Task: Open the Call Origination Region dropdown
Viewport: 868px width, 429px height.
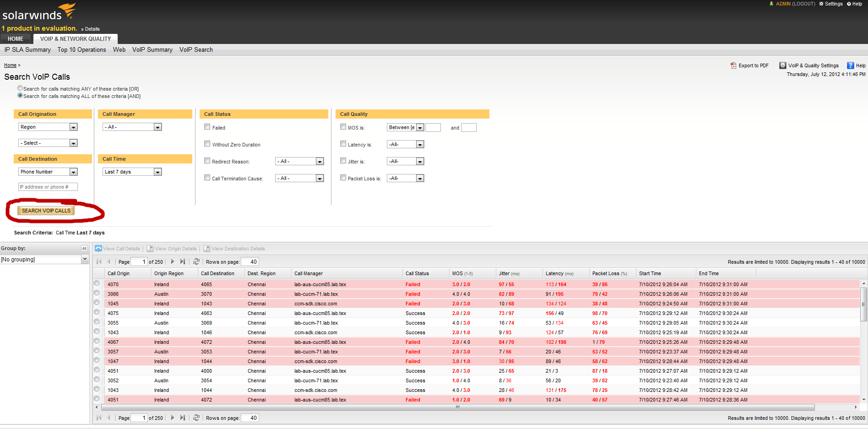Action: pyautogui.click(x=48, y=127)
